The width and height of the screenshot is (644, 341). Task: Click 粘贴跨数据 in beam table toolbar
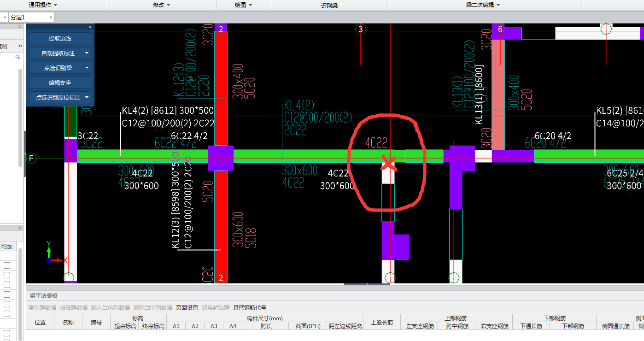(74, 307)
